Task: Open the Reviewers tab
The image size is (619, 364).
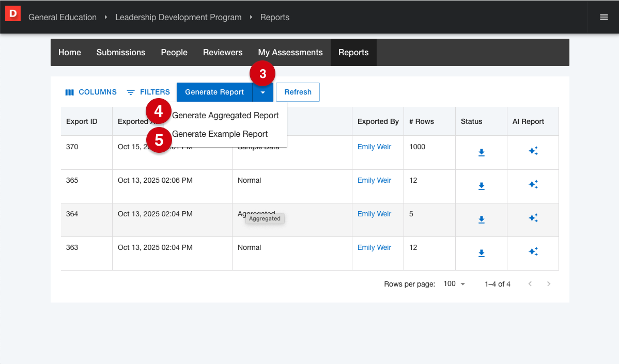Action: click(x=223, y=53)
